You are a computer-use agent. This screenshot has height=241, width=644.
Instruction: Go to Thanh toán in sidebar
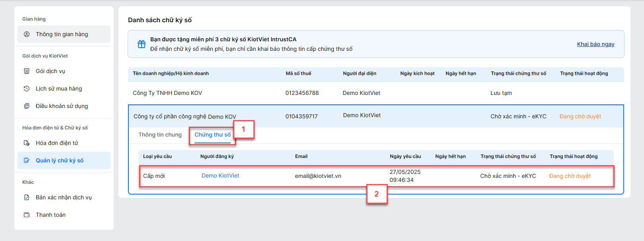click(x=64, y=215)
